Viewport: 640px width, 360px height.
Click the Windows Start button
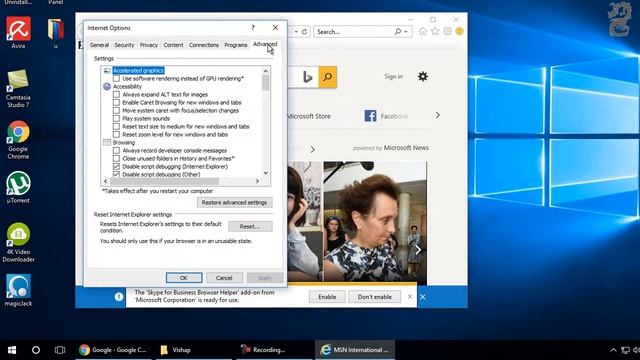12,350
